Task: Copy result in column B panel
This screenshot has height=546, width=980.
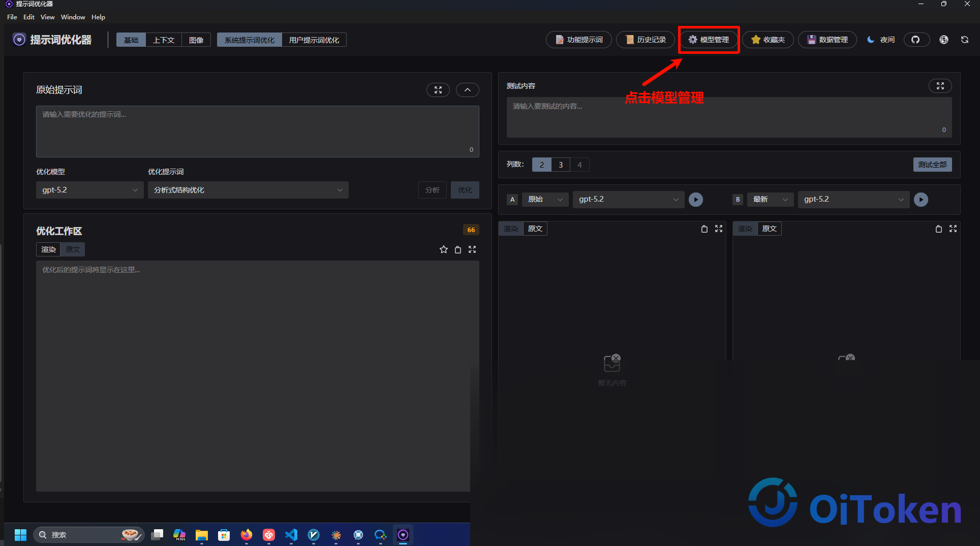Action: 939,229
